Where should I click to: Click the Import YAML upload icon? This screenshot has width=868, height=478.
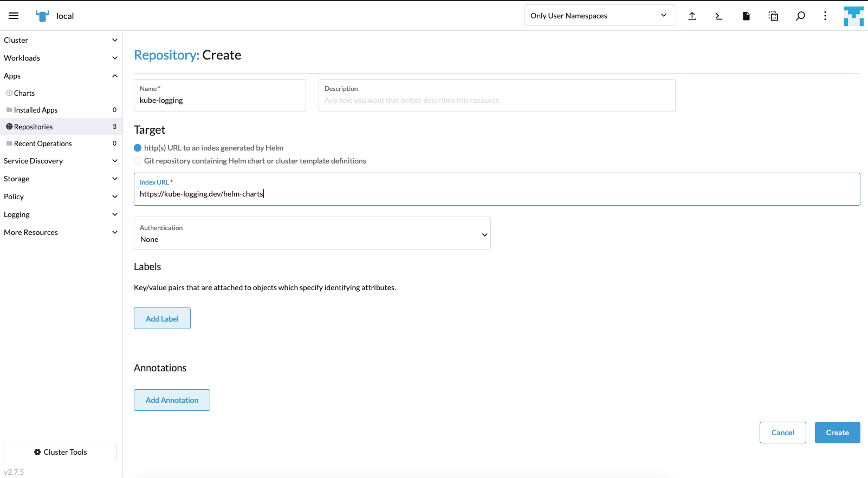pyautogui.click(x=692, y=16)
